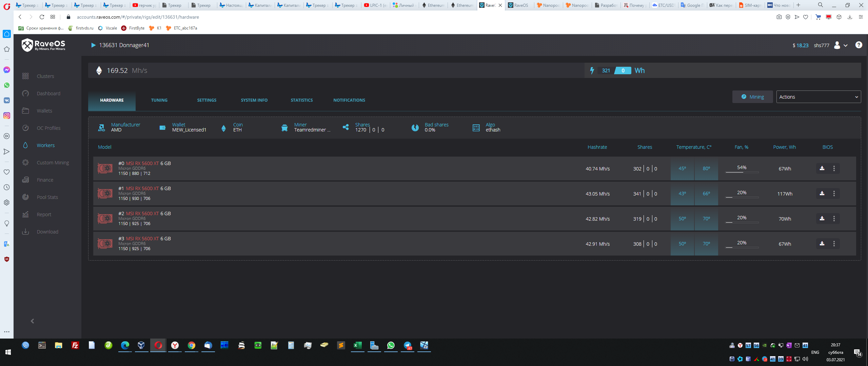This screenshot has width=868, height=366.
Task: Toggle the Mining status button
Action: click(752, 97)
